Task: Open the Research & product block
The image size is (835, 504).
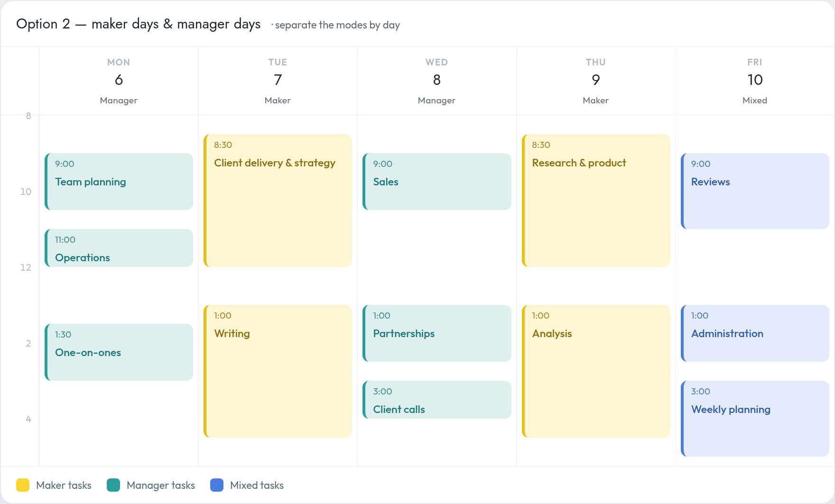Action: click(596, 201)
